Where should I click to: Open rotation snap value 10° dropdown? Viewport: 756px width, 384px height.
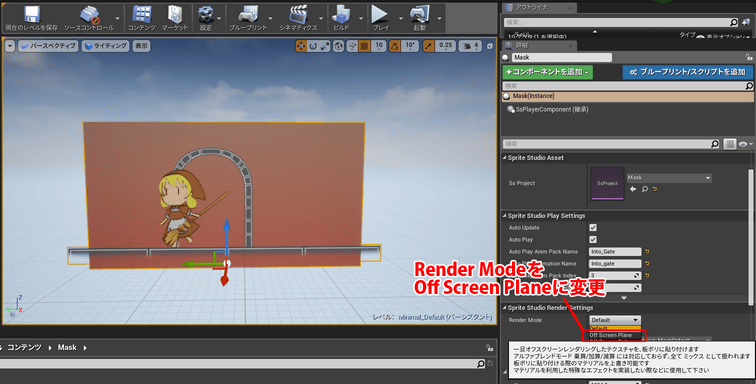pyautogui.click(x=409, y=46)
